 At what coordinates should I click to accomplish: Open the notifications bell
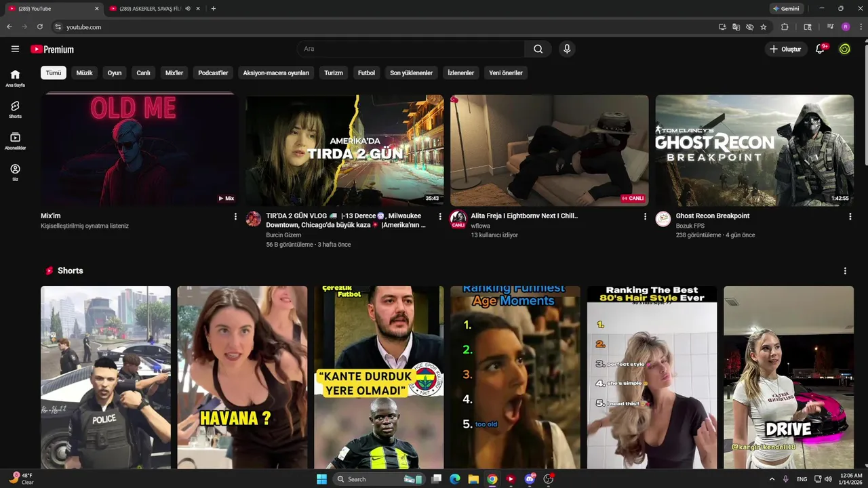point(820,49)
